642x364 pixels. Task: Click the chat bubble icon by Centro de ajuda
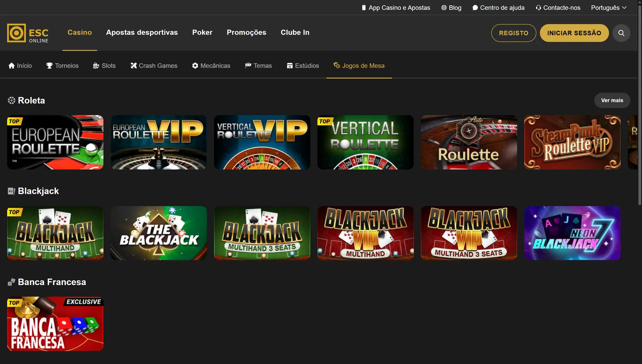click(475, 8)
